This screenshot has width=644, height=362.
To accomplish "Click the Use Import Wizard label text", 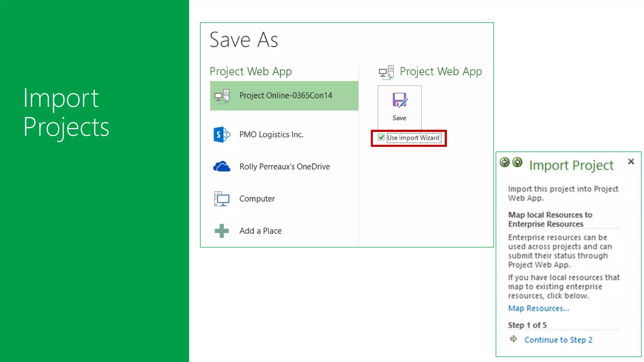I will coord(413,138).
